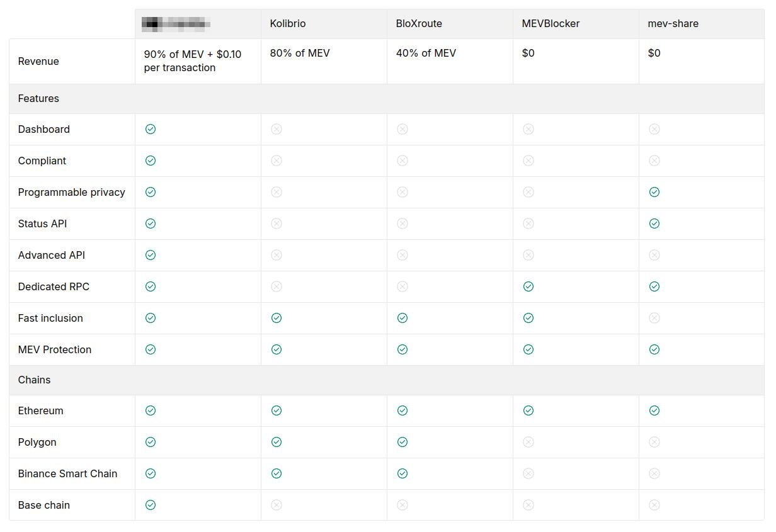Click the Kolibrio Dashboard cross icon

276,129
